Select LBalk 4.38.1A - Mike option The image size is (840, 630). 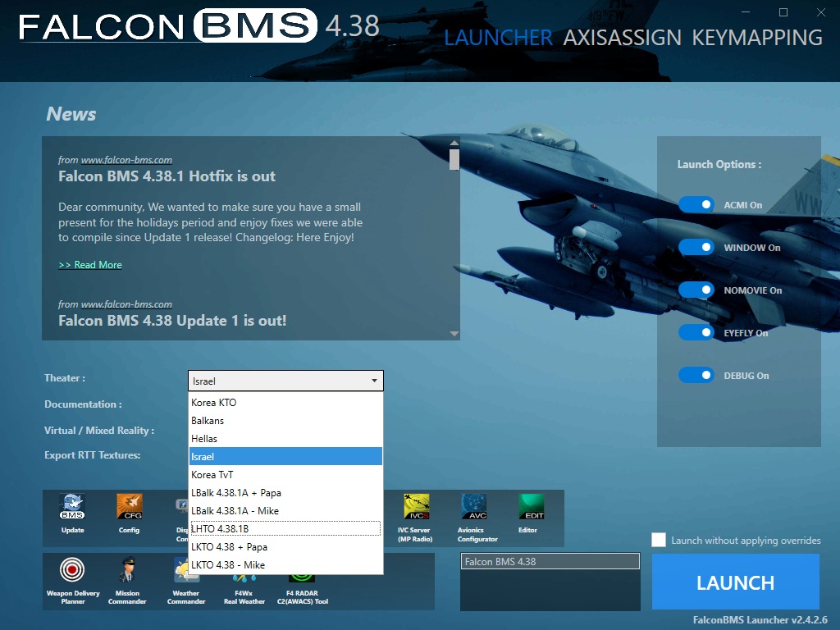point(285,510)
